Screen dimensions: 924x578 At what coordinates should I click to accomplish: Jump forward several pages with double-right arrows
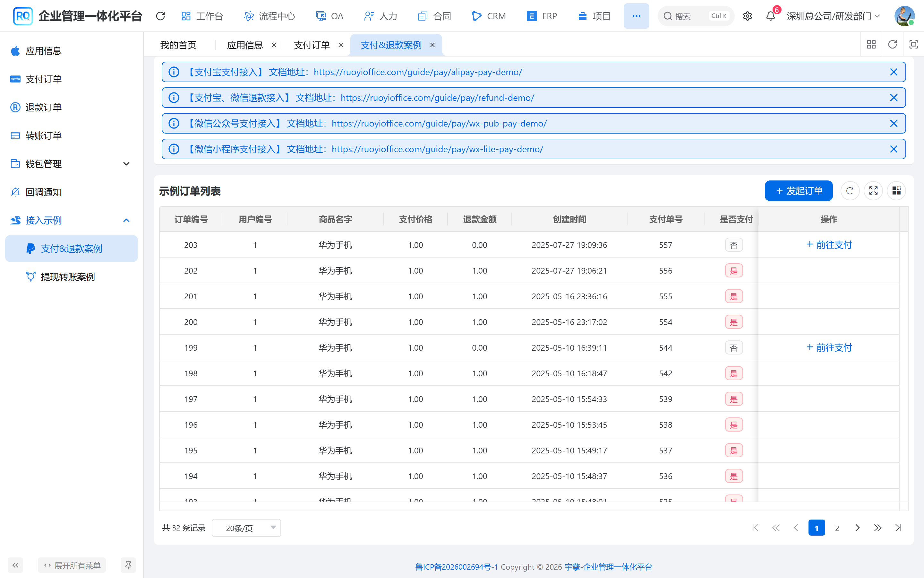point(878,528)
